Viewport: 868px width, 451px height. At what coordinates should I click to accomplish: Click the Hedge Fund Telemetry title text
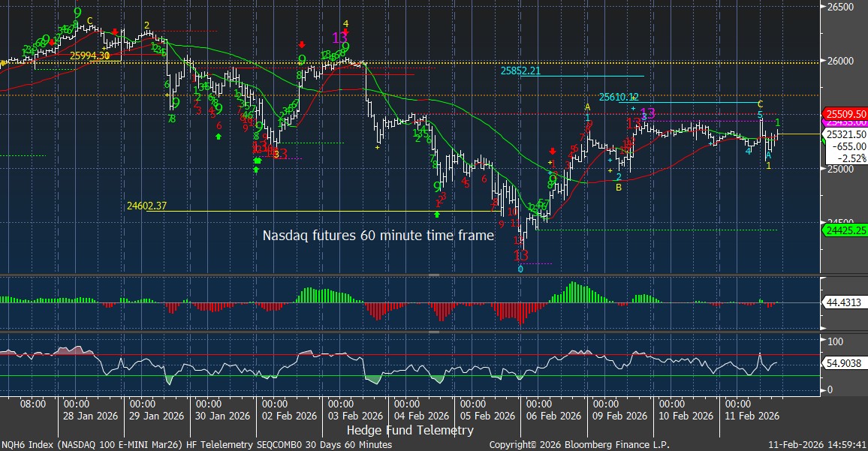(410, 430)
